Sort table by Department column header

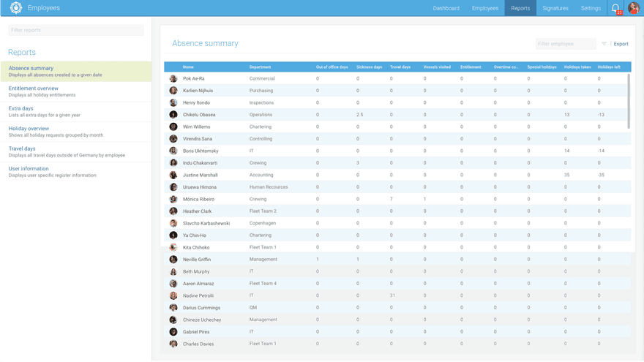coord(260,67)
